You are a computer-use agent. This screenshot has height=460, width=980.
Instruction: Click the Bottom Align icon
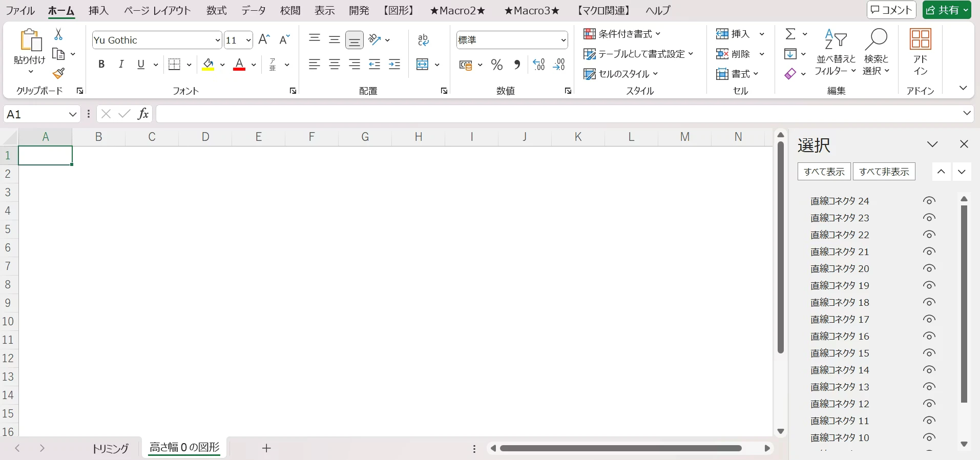[355, 40]
